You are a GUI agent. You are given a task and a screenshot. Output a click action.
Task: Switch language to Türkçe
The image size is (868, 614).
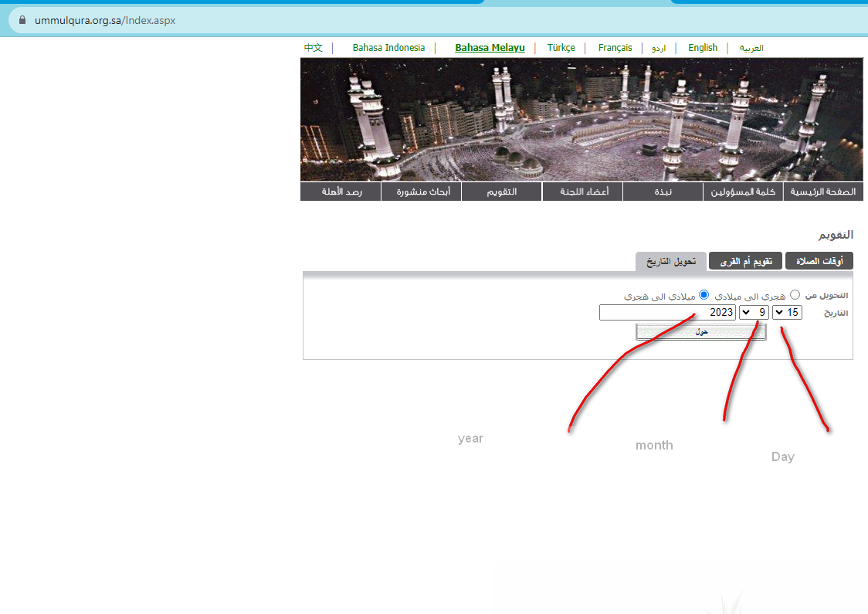tap(561, 48)
